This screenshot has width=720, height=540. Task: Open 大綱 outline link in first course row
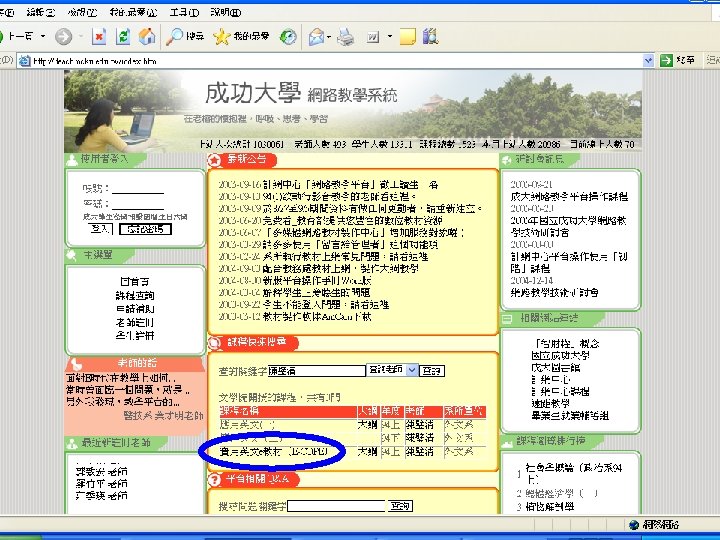[x=368, y=425]
